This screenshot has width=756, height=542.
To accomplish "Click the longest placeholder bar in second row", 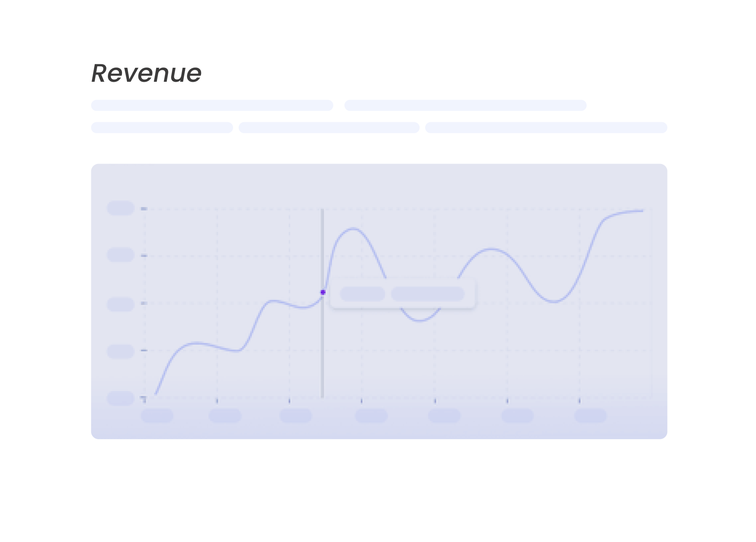I will pyautogui.click(x=546, y=127).
